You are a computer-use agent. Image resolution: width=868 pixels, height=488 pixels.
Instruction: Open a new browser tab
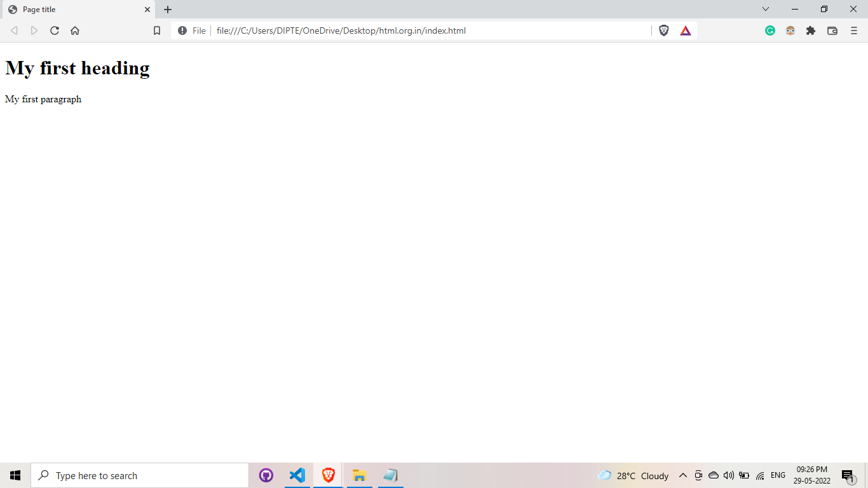[167, 9]
